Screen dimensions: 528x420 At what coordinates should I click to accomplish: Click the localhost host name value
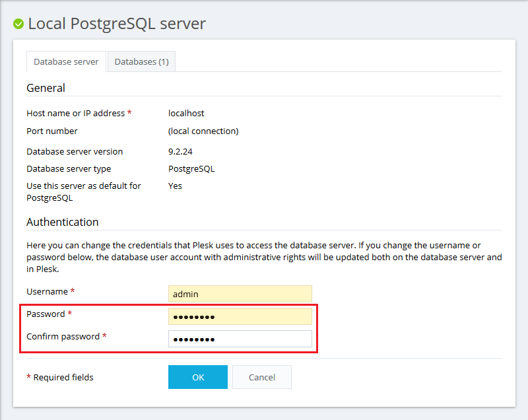[186, 113]
